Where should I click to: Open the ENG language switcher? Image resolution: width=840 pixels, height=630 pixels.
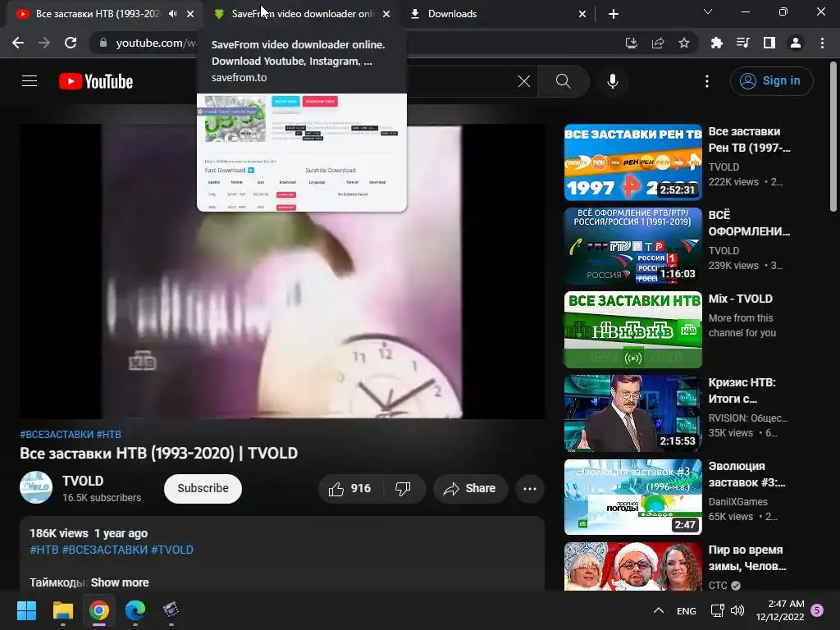point(687,610)
